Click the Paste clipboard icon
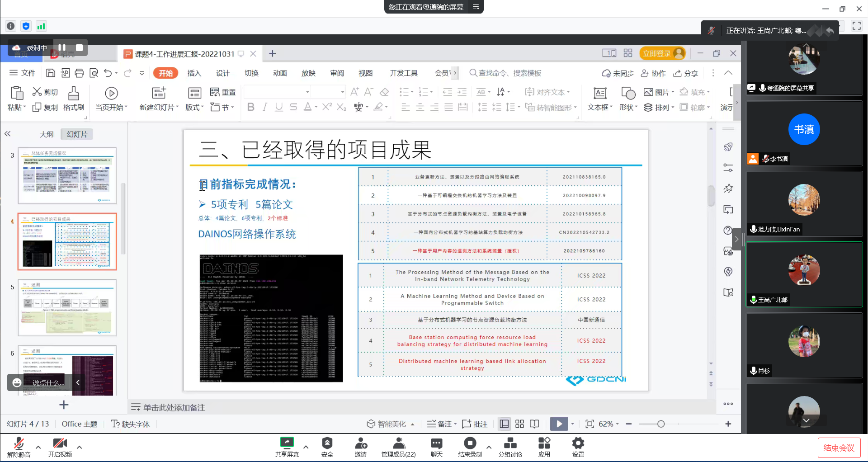 click(x=17, y=93)
